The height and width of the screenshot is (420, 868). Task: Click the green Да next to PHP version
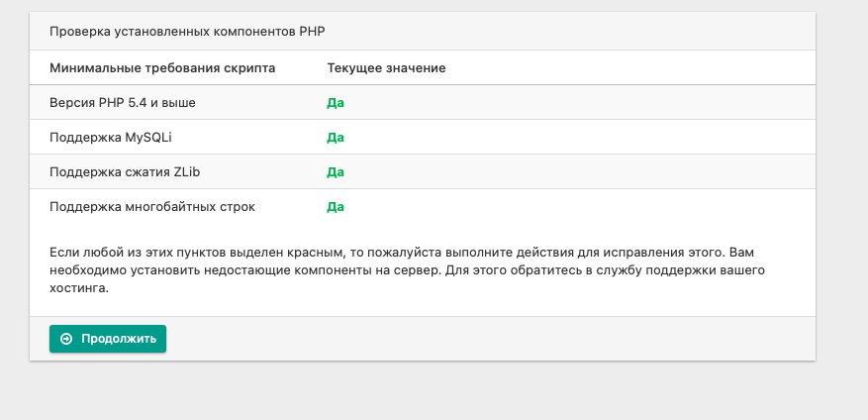336,103
